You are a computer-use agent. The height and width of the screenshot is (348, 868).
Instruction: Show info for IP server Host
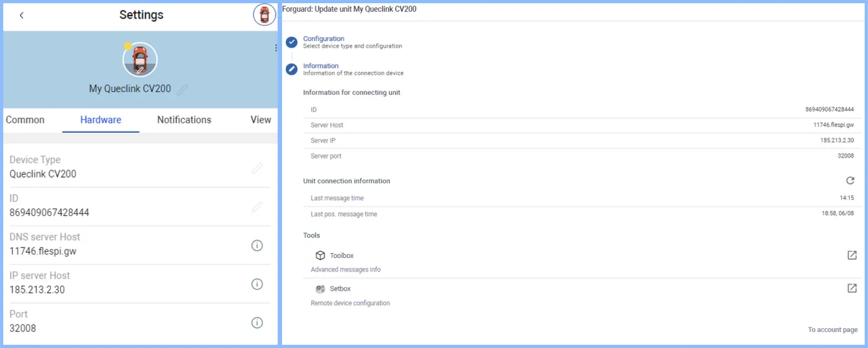pyautogui.click(x=257, y=284)
